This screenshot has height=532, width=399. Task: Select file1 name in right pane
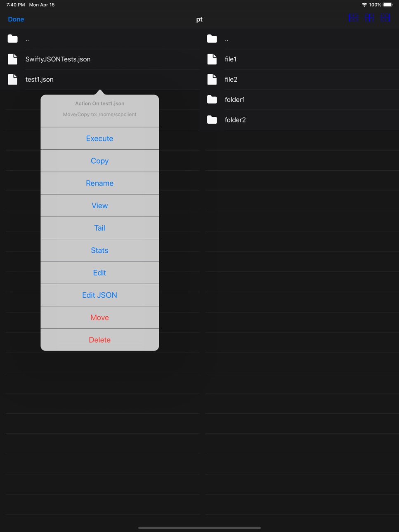[231, 59]
